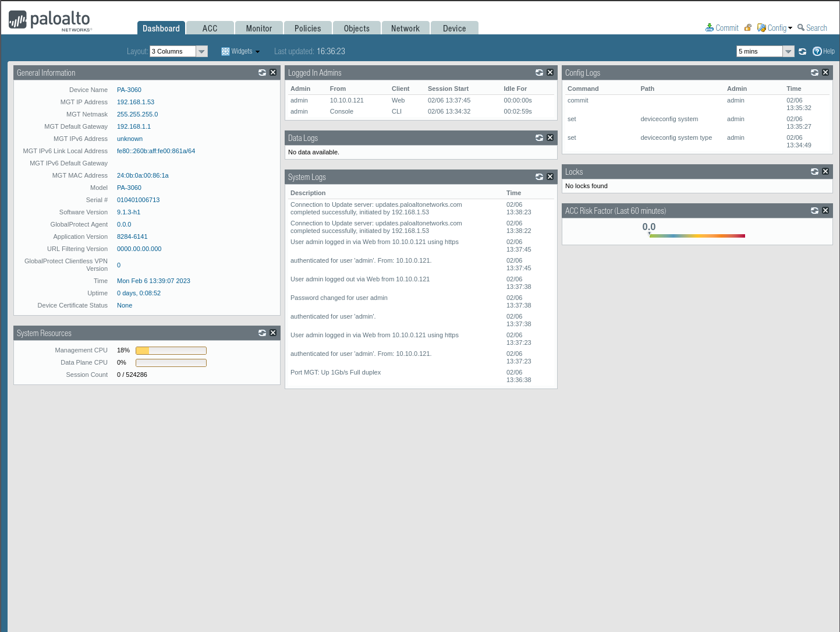Open the Layout columns dropdown
The width and height of the screenshot is (840, 632).
click(201, 51)
